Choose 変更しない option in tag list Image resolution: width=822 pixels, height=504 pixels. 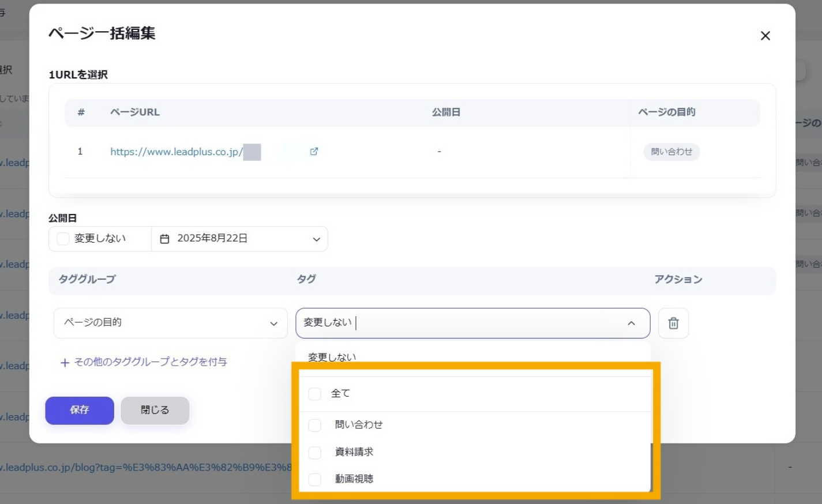pos(332,358)
